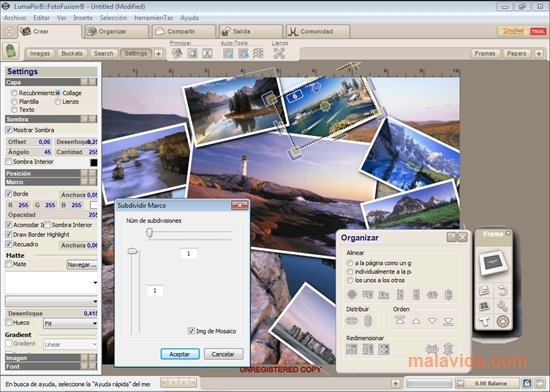Click the T text icon in Frame panel

coord(484,322)
